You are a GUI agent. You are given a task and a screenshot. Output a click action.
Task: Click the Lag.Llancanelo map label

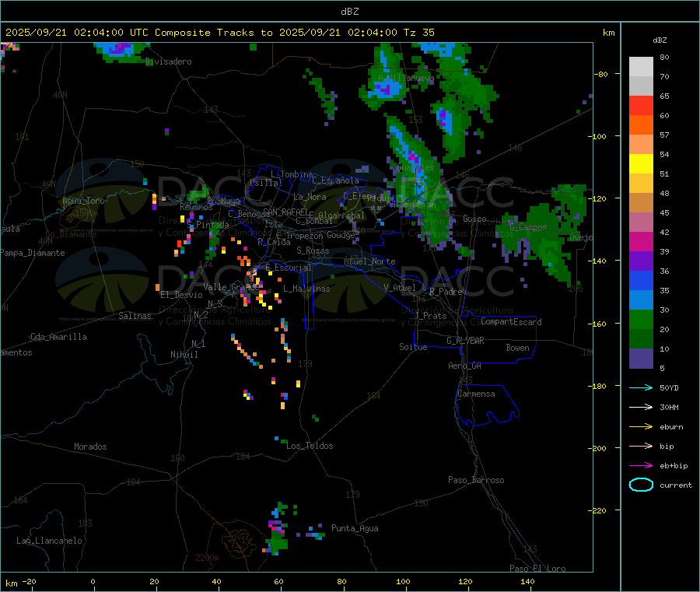coord(49,541)
